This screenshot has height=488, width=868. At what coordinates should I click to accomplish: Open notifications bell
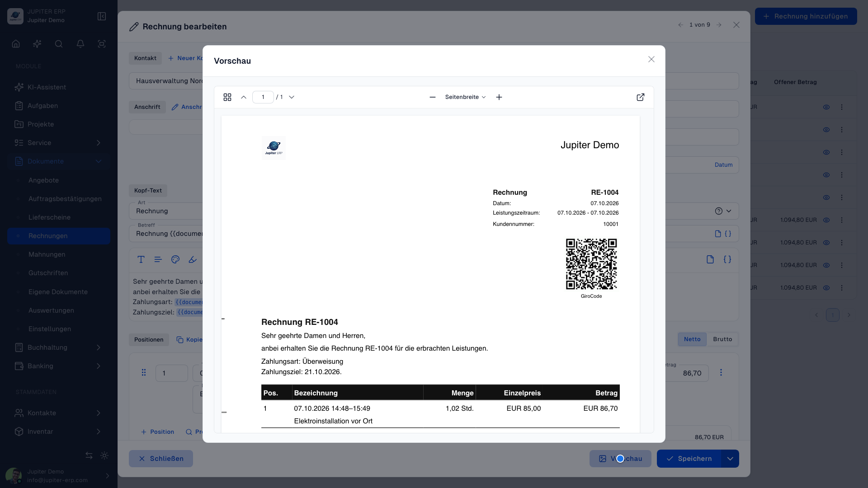(80, 44)
